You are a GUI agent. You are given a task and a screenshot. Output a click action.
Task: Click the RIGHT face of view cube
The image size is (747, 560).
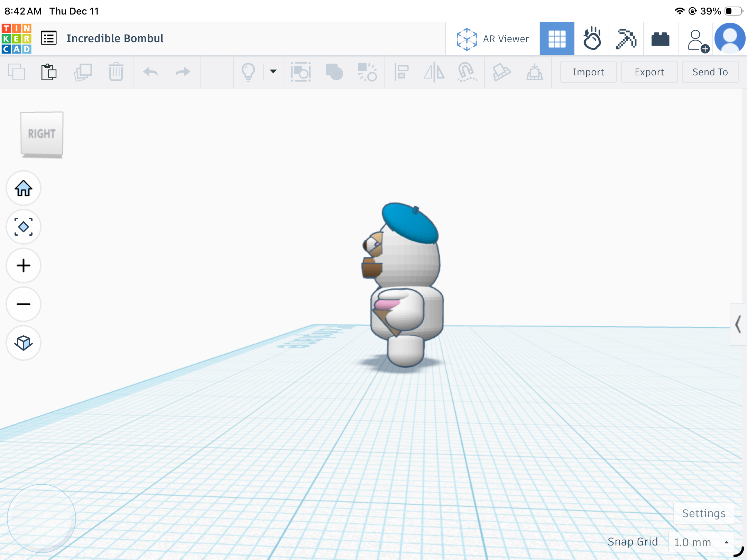[x=42, y=133]
